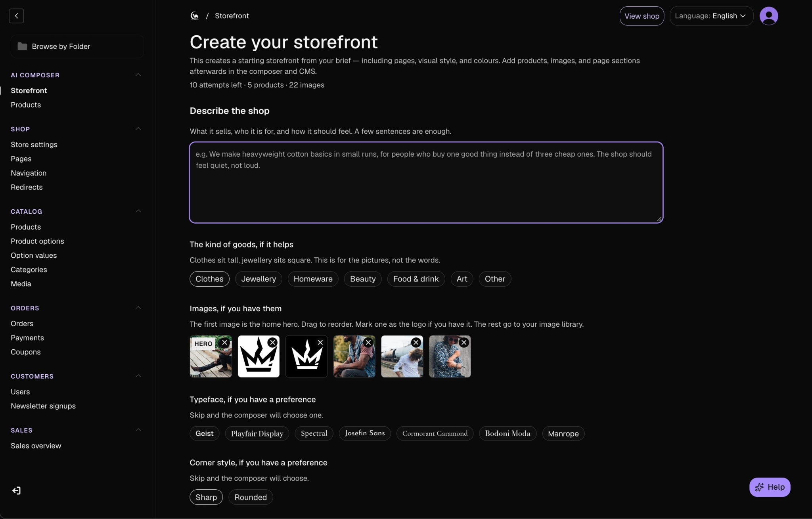Collapse the Shop section
Screen dimensions: 812x519
click(x=138, y=128)
